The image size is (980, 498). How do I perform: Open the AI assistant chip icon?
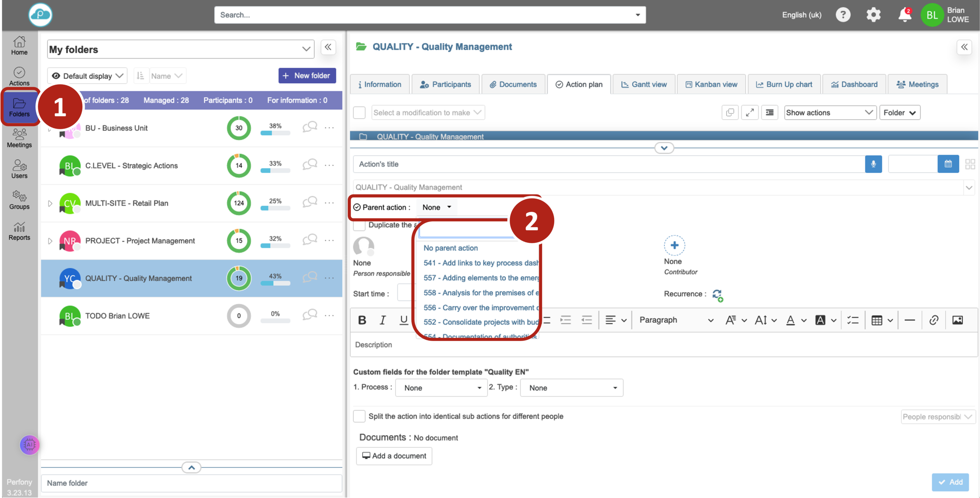pos(30,444)
